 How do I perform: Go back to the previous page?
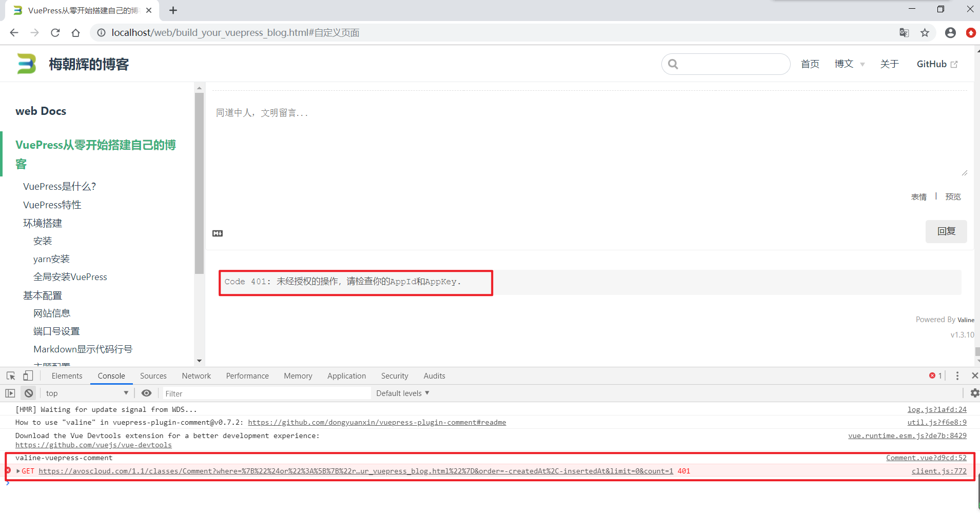tap(14, 33)
